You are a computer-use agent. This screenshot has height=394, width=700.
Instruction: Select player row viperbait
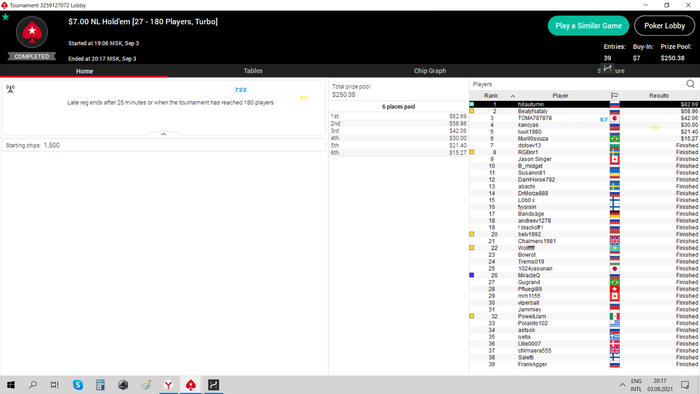[584, 303]
